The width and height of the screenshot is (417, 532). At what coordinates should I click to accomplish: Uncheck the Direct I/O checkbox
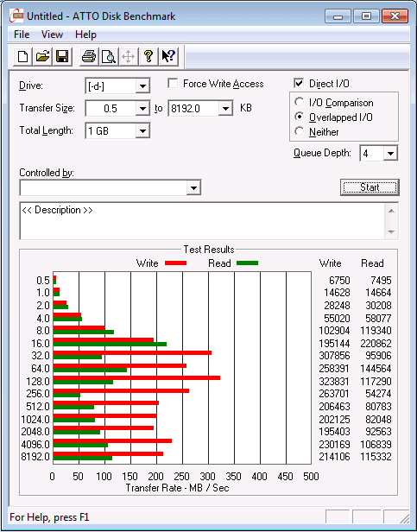[299, 83]
